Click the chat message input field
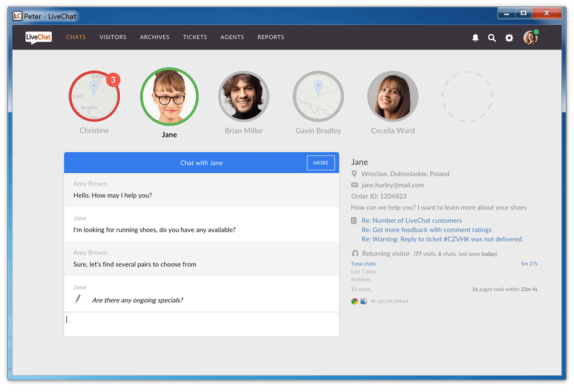 (x=201, y=323)
